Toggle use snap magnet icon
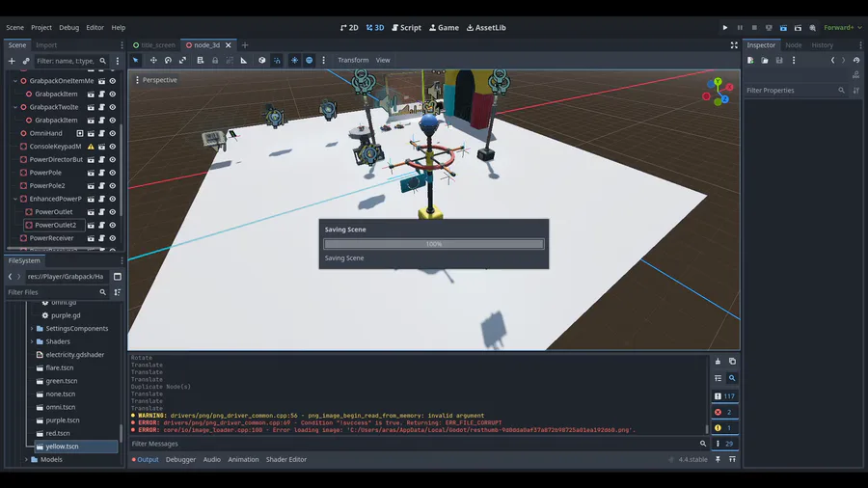 pos(277,61)
